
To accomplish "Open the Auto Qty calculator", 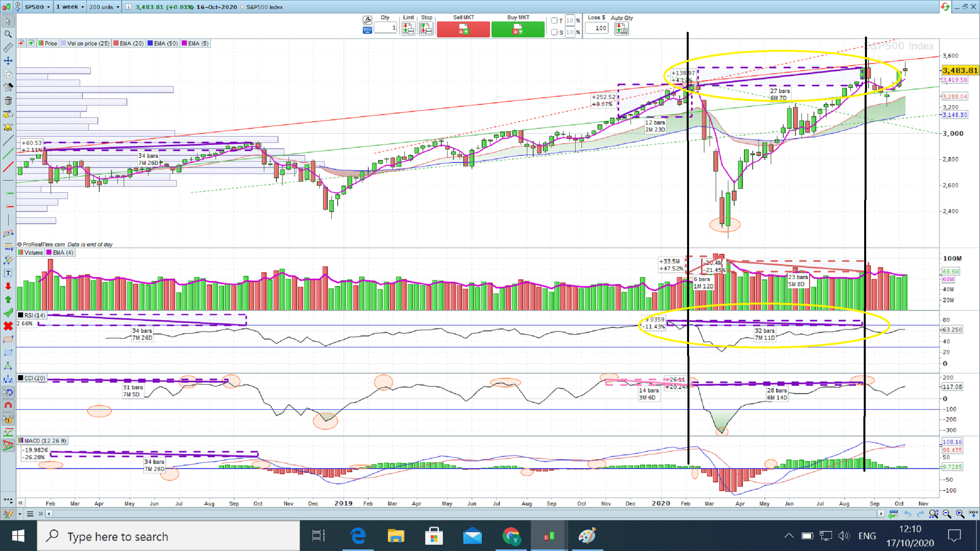I will tap(622, 28).
